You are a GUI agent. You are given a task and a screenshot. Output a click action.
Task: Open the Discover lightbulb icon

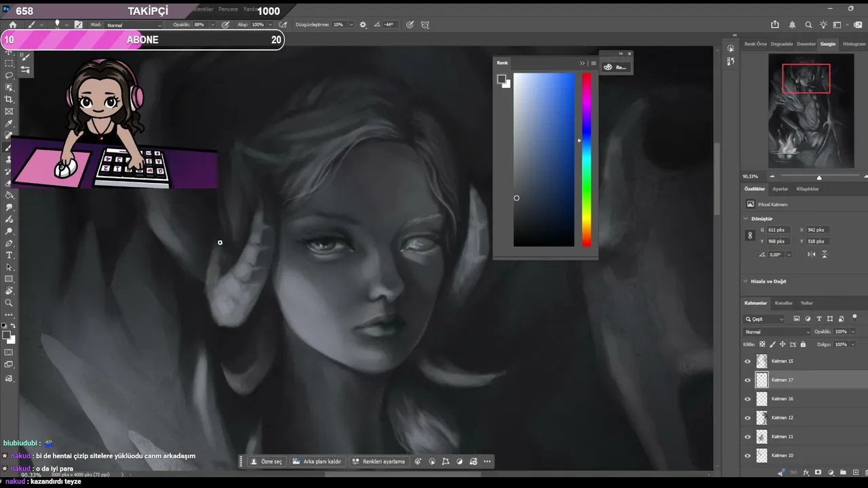tap(823, 25)
